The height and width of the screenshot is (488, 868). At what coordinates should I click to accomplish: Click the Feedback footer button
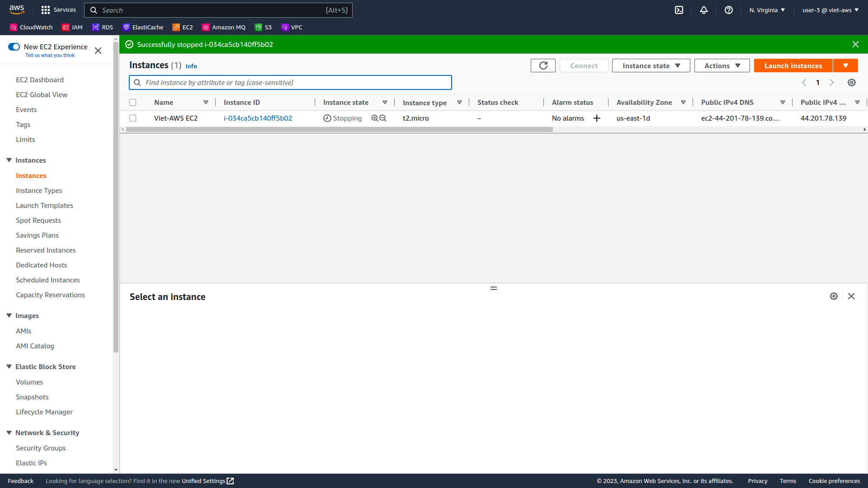20,481
